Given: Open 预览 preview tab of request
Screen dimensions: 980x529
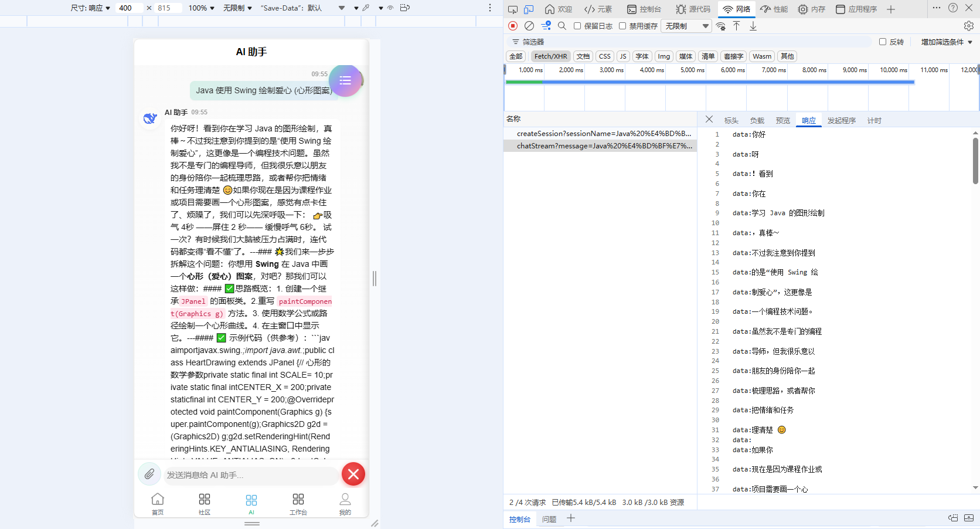Looking at the screenshot, I should tap(783, 120).
